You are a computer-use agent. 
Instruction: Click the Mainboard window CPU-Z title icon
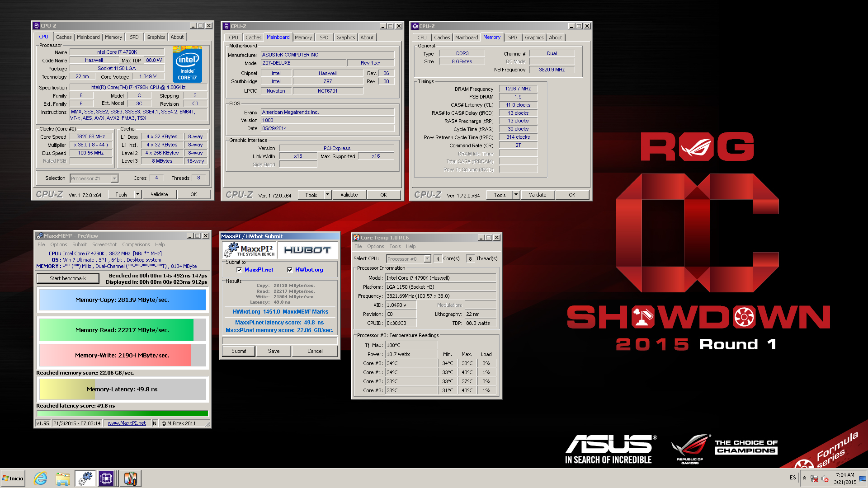point(226,26)
